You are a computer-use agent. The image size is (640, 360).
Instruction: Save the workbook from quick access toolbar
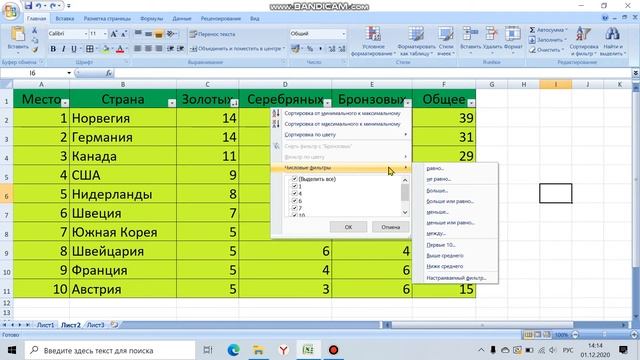(x=28, y=6)
